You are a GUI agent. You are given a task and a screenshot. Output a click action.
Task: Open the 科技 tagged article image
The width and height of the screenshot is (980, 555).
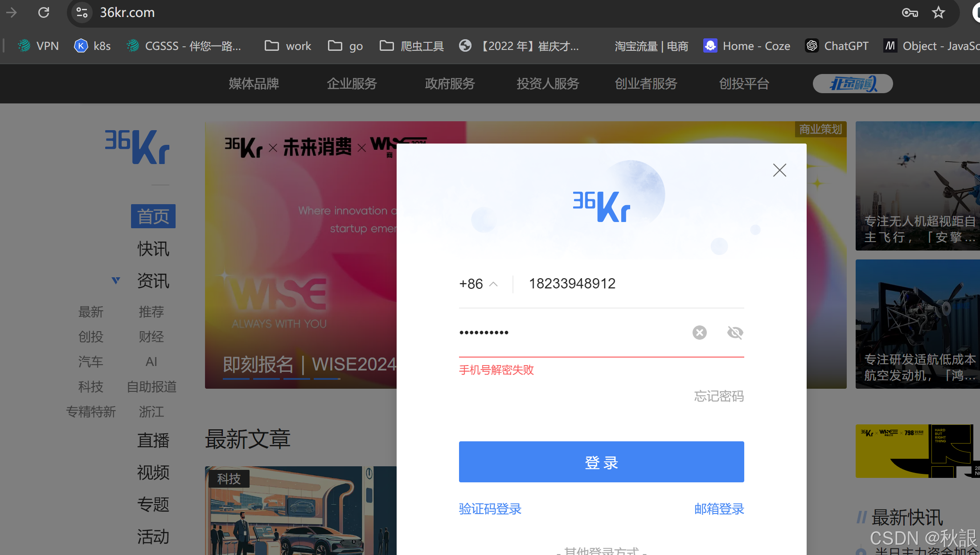coord(301,511)
